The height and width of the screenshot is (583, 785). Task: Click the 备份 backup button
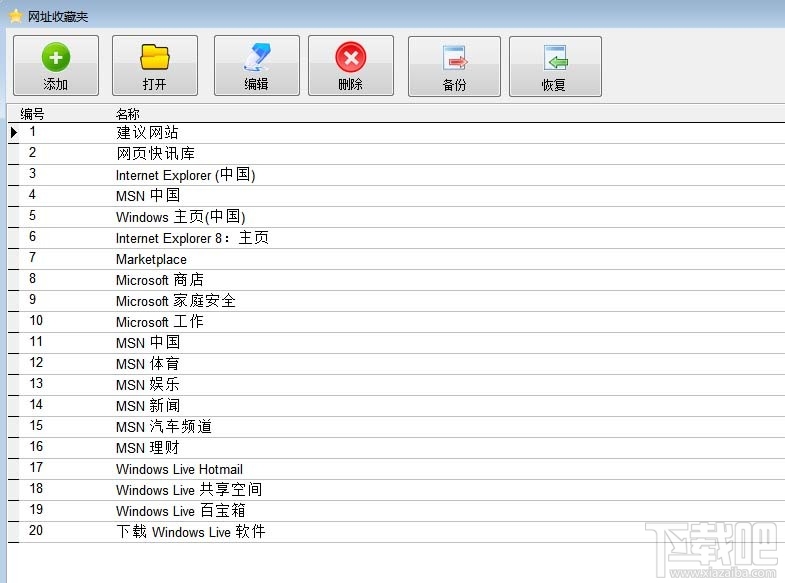[x=454, y=66]
